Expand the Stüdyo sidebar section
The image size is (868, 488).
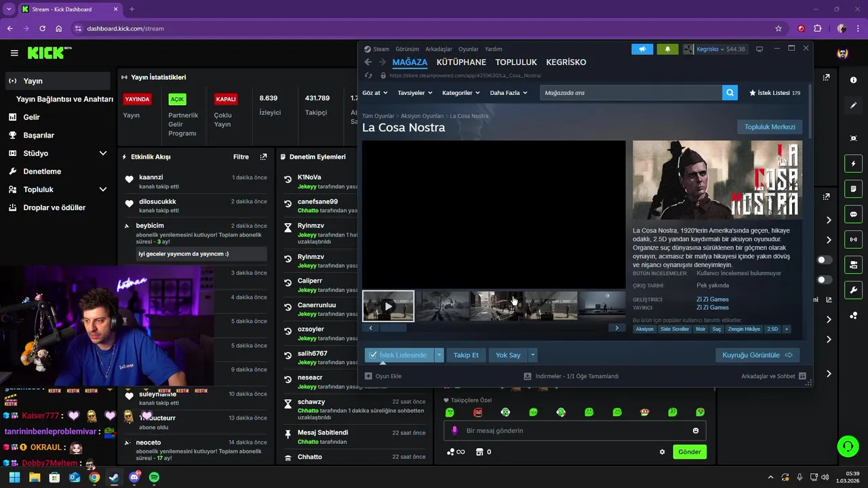point(103,153)
